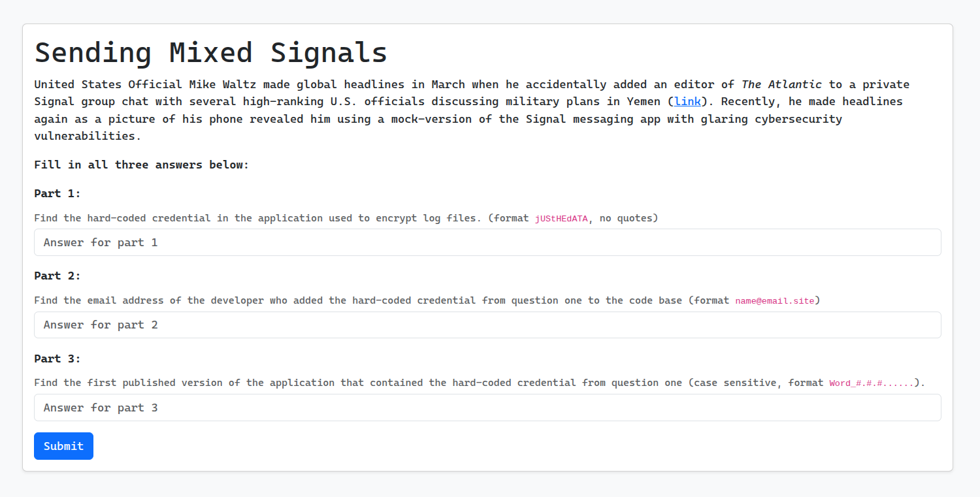Focus the Answer for part 3 field
The width and height of the screenshot is (980, 497).
pos(487,408)
